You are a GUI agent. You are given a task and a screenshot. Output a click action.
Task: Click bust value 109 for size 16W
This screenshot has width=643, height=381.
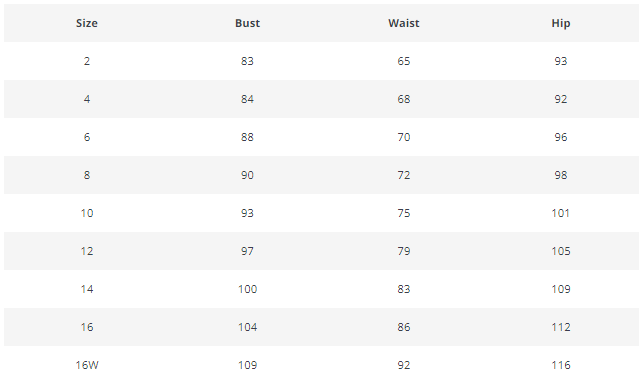[247, 365]
